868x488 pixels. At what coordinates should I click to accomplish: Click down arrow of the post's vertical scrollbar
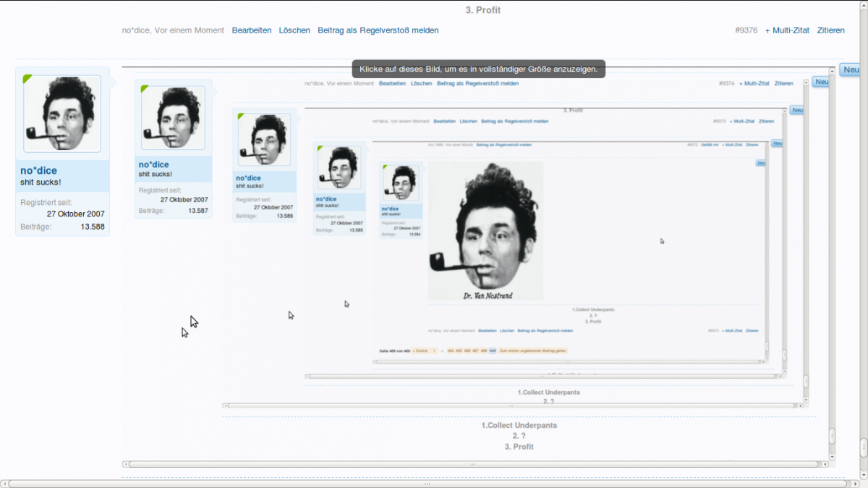click(832, 457)
